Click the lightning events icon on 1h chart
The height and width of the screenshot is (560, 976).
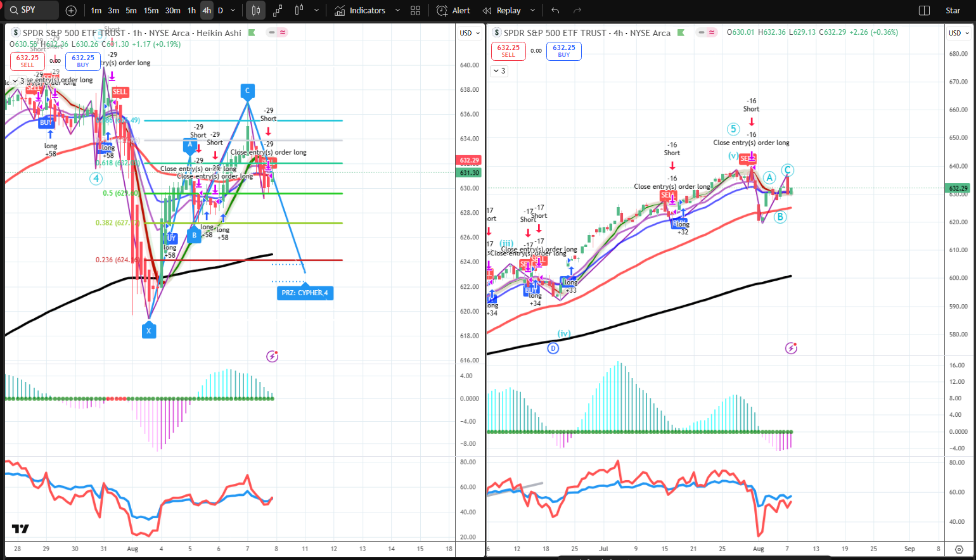[273, 356]
